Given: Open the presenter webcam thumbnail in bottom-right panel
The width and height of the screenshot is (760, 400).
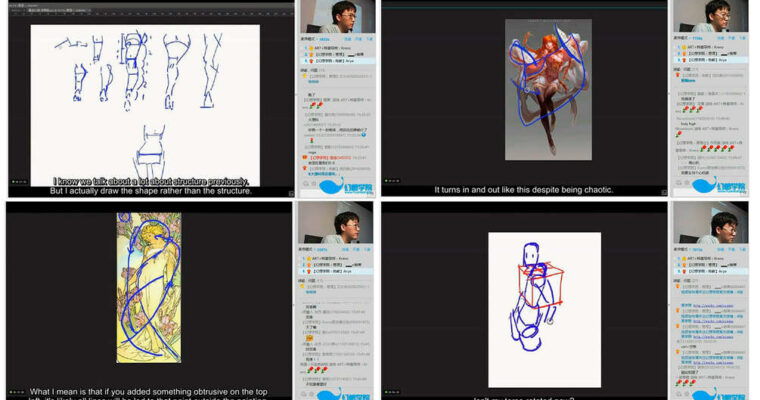Looking at the screenshot, I should point(721,222).
